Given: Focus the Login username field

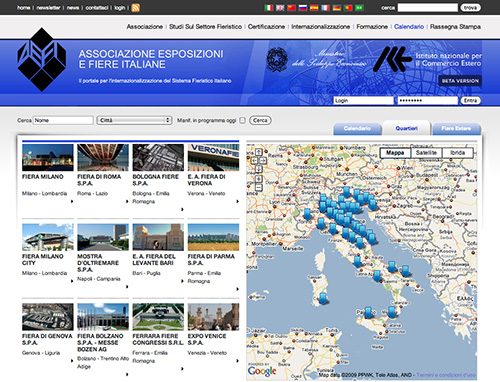Looking at the screenshot, I should pyautogui.click(x=364, y=101).
